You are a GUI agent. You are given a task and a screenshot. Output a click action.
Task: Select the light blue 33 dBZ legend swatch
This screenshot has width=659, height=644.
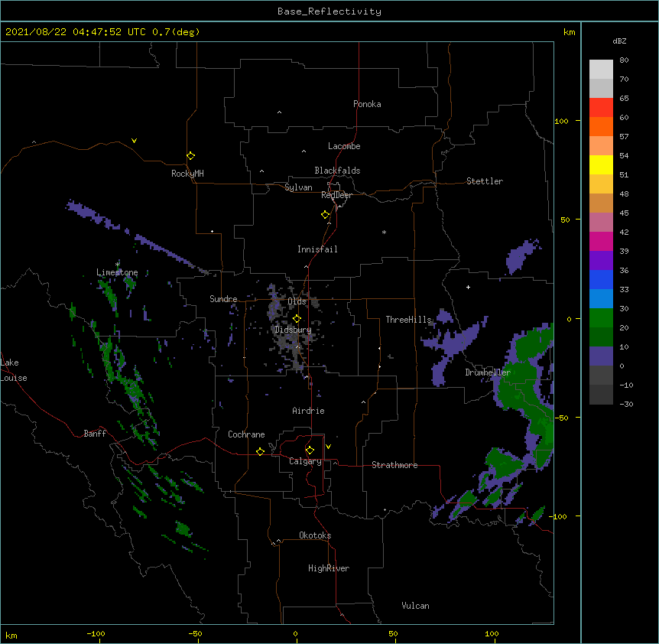point(601,299)
